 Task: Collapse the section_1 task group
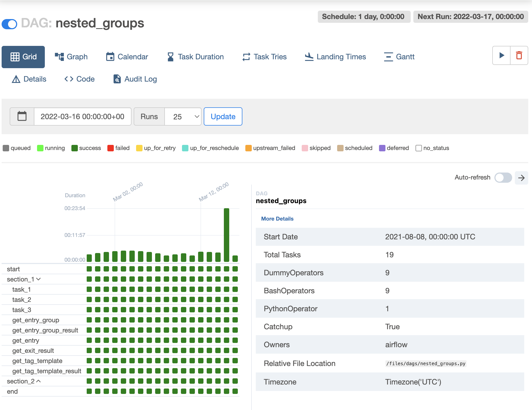tap(38, 279)
